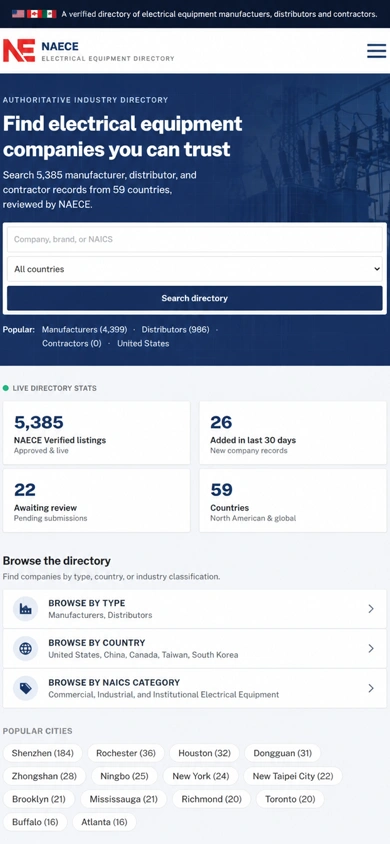Click the tag icon for NAICS Category
The width and height of the screenshot is (390, 844).
tap(25, 688)
